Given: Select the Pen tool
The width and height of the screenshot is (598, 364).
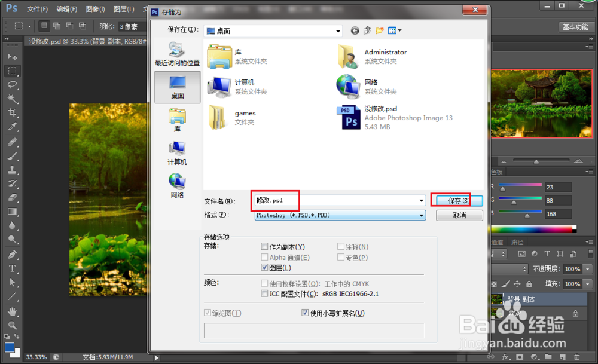Looking at the screenshot, I should coord(12,255).
